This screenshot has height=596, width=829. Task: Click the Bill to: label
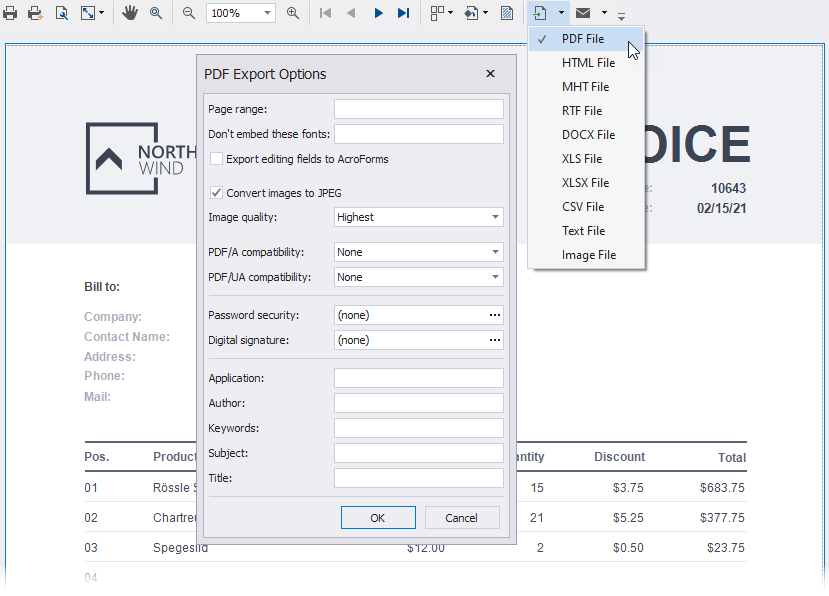tap(102, 287)
